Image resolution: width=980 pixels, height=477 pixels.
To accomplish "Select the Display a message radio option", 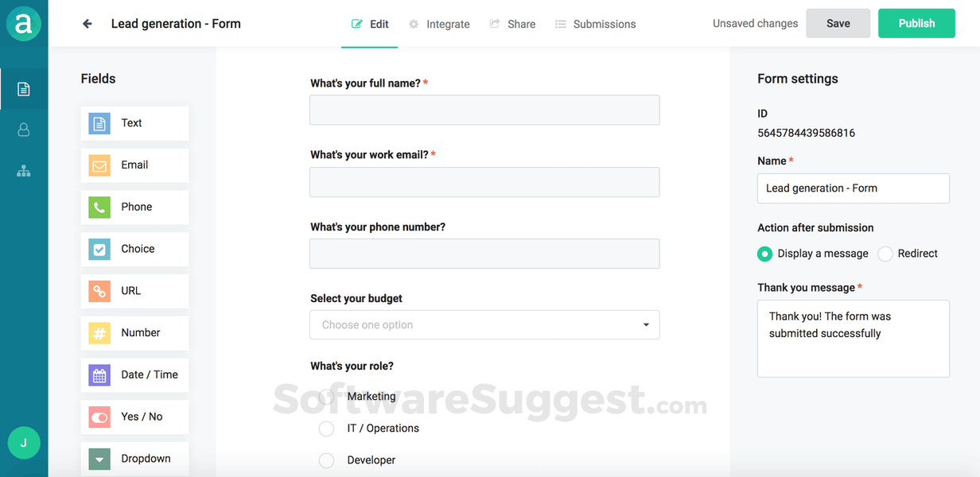I will click(765, 254).
